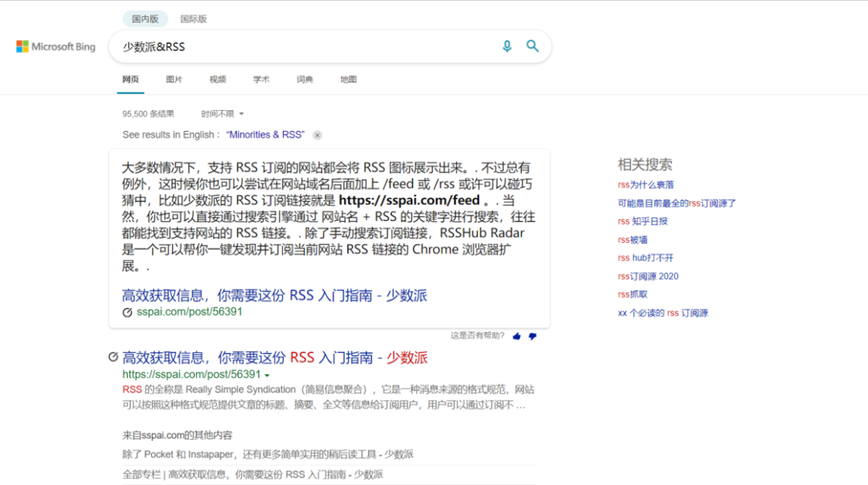Click the magnifying glass search icon
This screenshot has height=485, width=868.
pyautogui.click(x=532, y=46)
